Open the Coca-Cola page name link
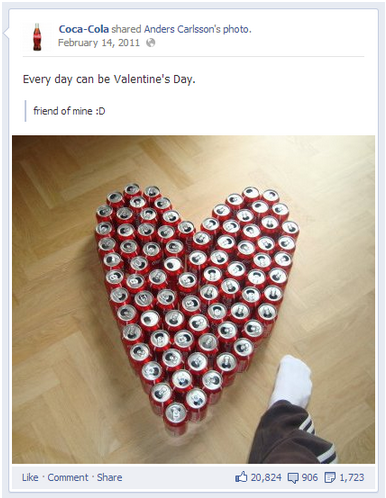This screenshot has height=498, width=386. click(x=84, y=29)
